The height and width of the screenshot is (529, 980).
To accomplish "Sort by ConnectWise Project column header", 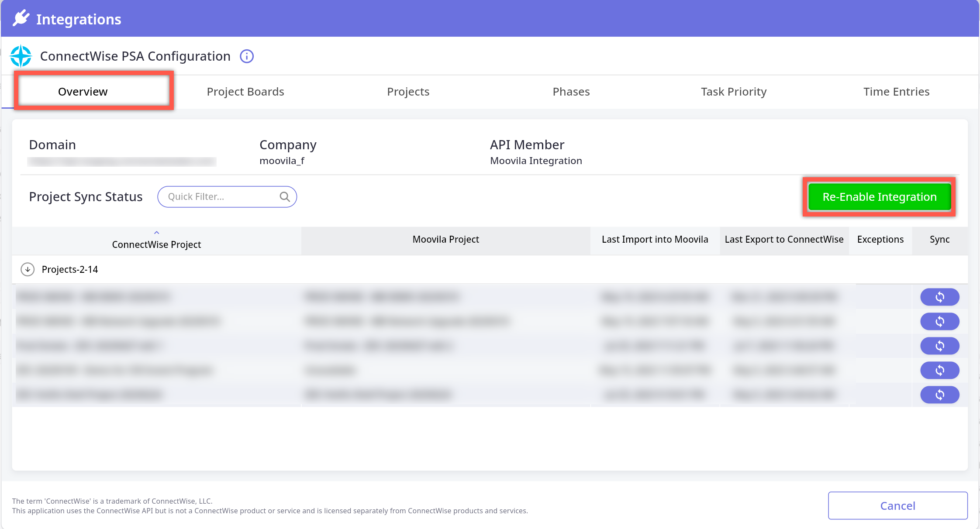I will 156,244.
